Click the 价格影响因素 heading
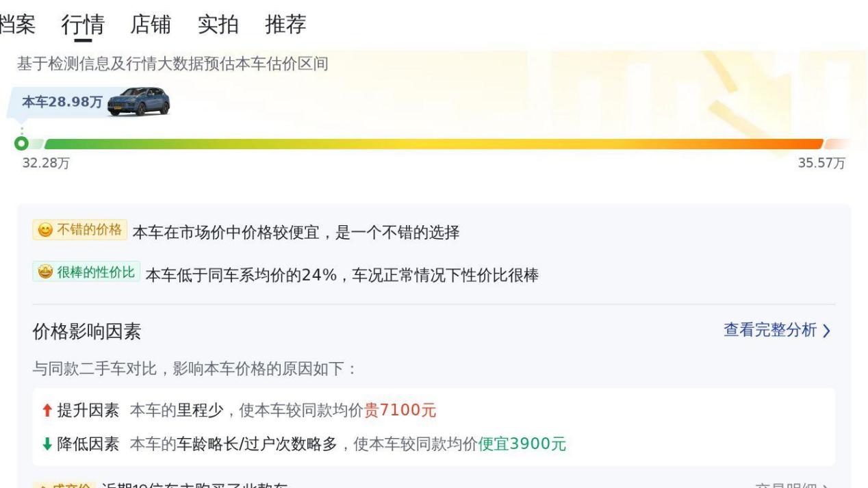Viewport: 868px width, 488px height. pos(87,332)
